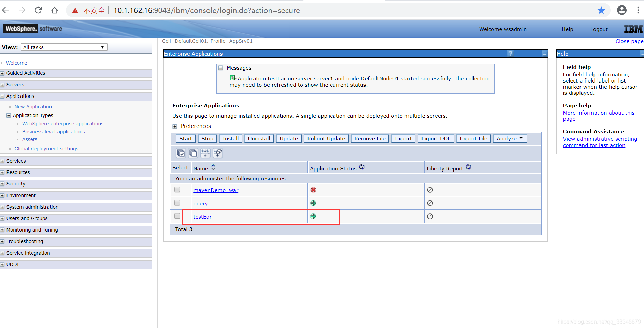The image size is (644, 328).
Task: Click the Show Filter View icon
Action: click(x=205, y=153)
